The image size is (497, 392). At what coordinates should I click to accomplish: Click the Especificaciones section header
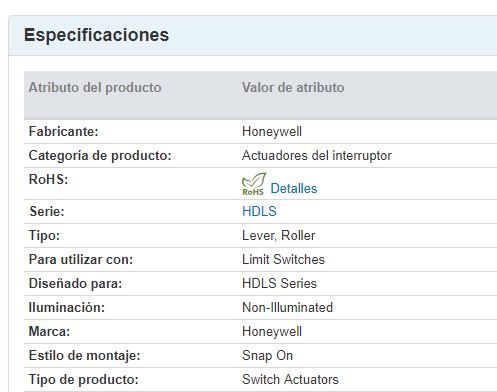point(96,35)
